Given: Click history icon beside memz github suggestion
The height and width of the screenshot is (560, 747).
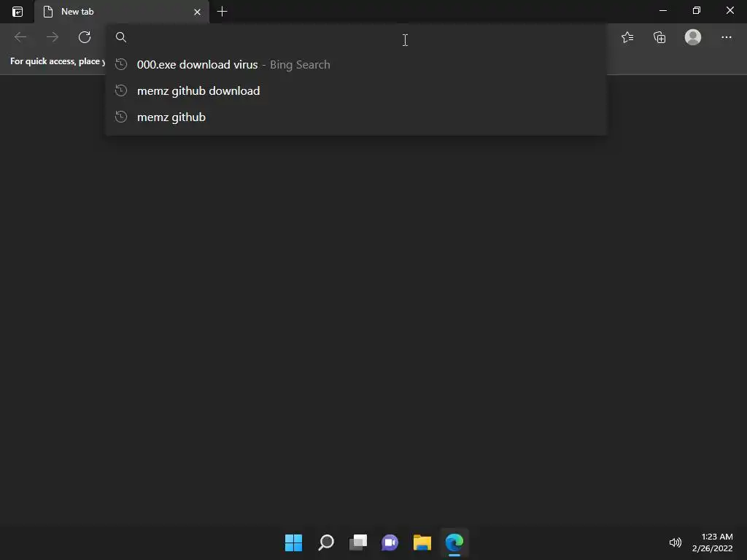Looking at the screenshot, I should pyautogui.click(x=121, y=116).
